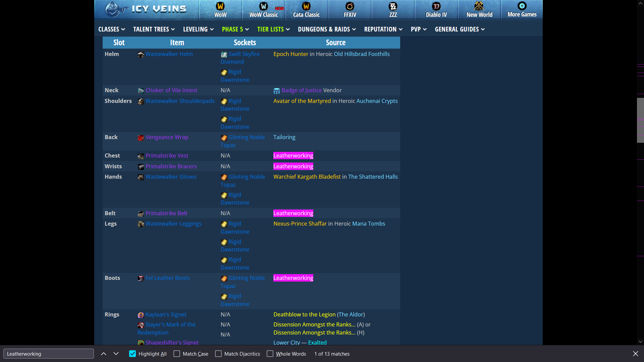Open the Nexus-Prince Shaffar boss link
Viewport: 644px width, 362px height.
(x=300, y=224)
